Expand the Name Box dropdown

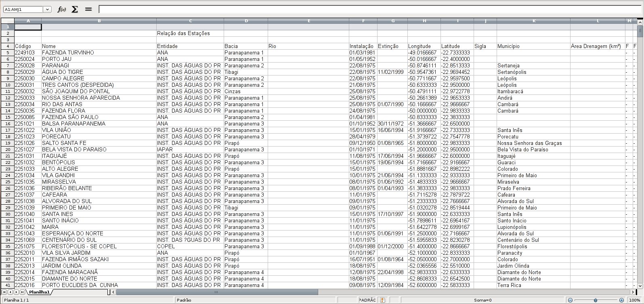47,9
